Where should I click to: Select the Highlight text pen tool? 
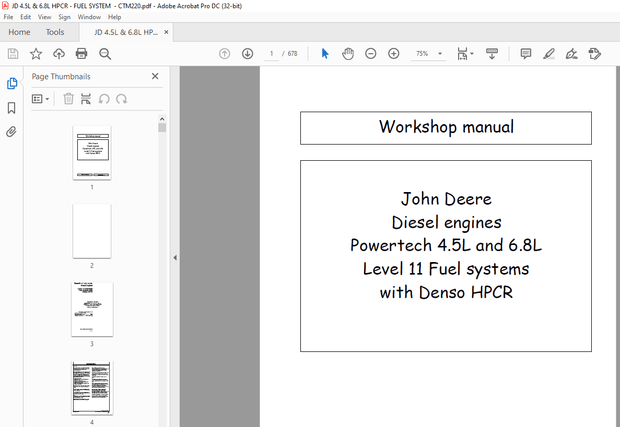[x=549, y=53]
